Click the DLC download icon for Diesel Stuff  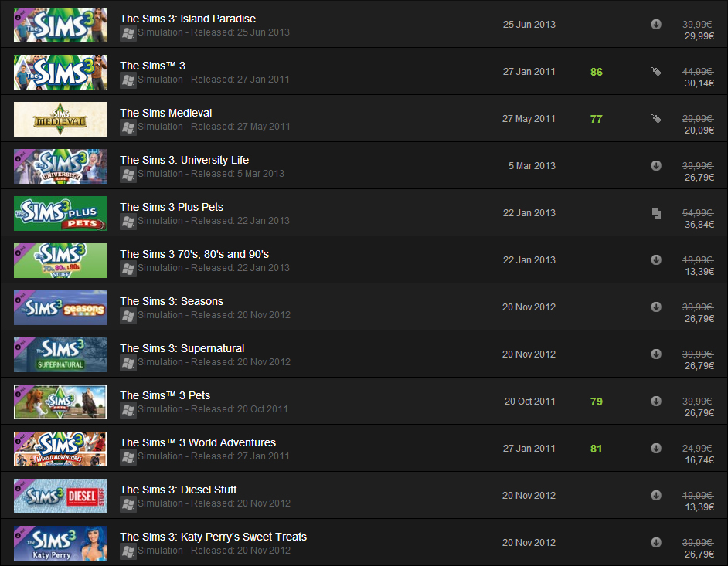point(655,495)
